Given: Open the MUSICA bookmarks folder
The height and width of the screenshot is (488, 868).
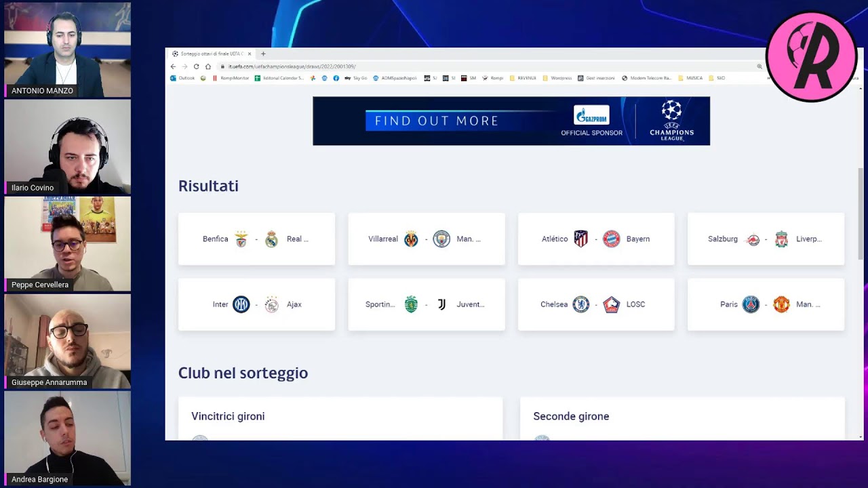Looking at the screenshot, I should (x=690, y=78).
